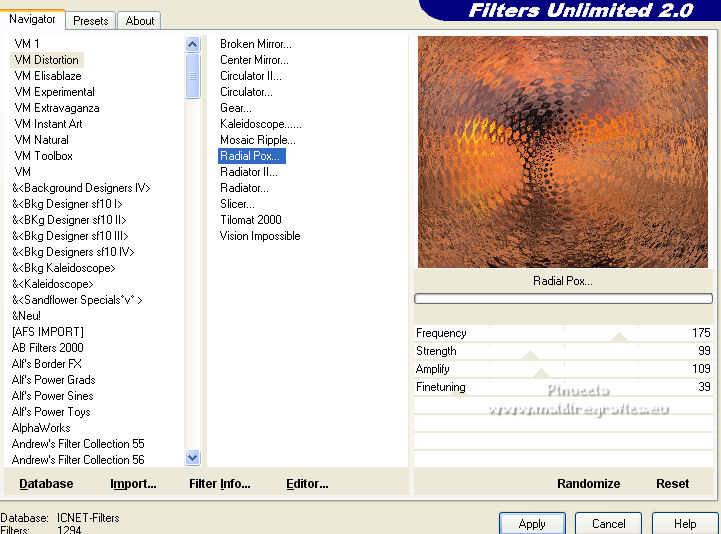Pick the Tilomat 2000 filter
The width and height of the screenshot is (721, 534).
(251, 220)
